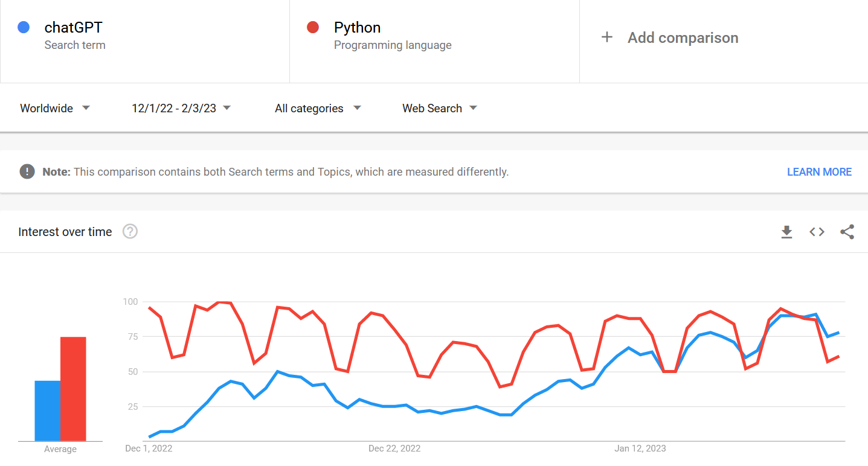Click the red Python color dot

tap(313, 27)
